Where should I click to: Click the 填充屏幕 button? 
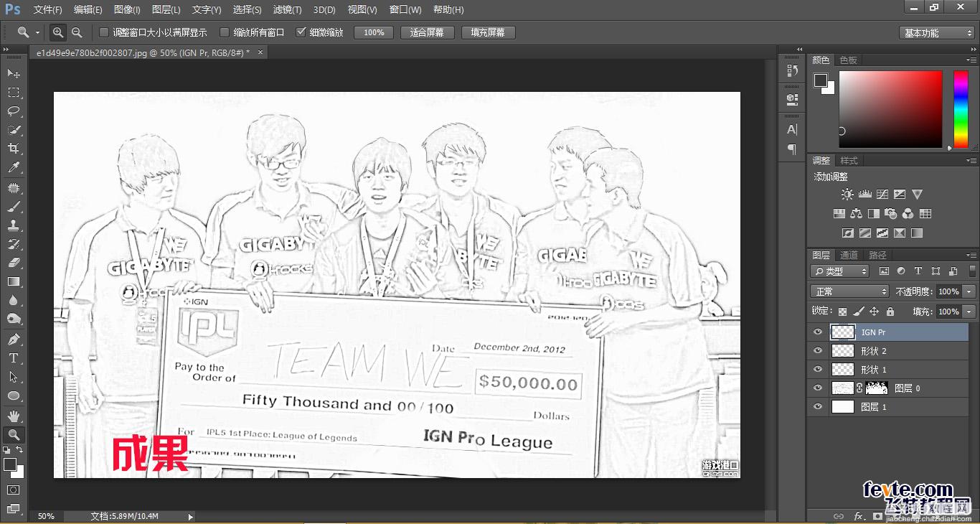488,32
